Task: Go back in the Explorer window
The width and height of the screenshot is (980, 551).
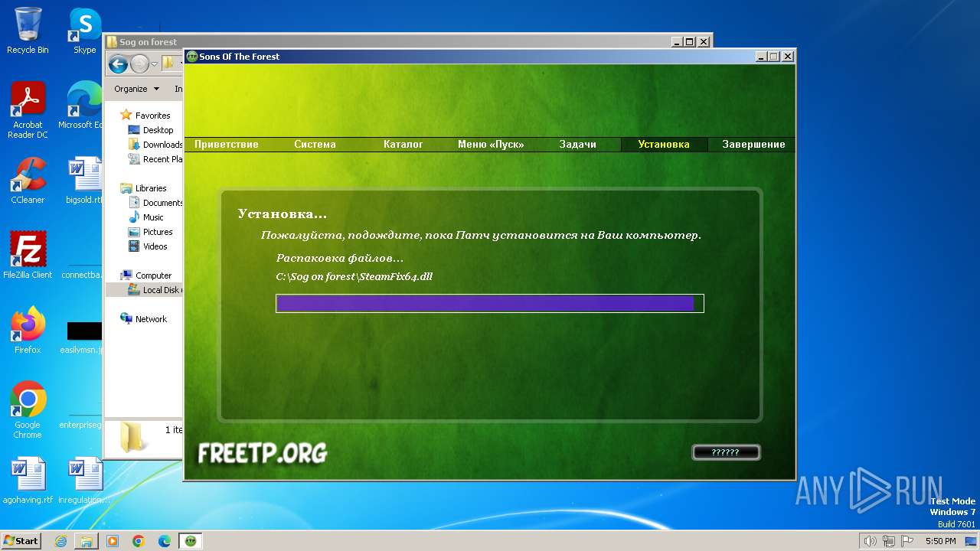Action: tap(118, 64)
